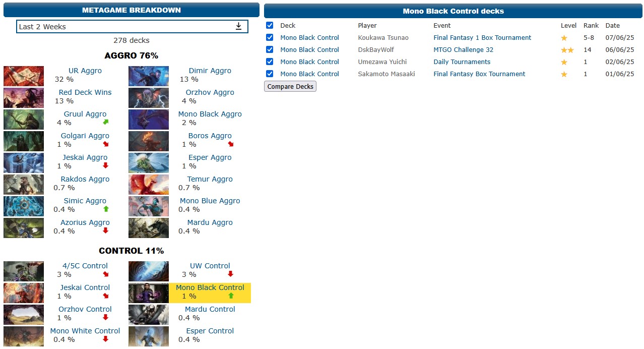Uncheck Sakamoto Masaaki's deck checkbox
Image resolution: width=644 pixels, height=349 pixels.
tap(270, 74)
